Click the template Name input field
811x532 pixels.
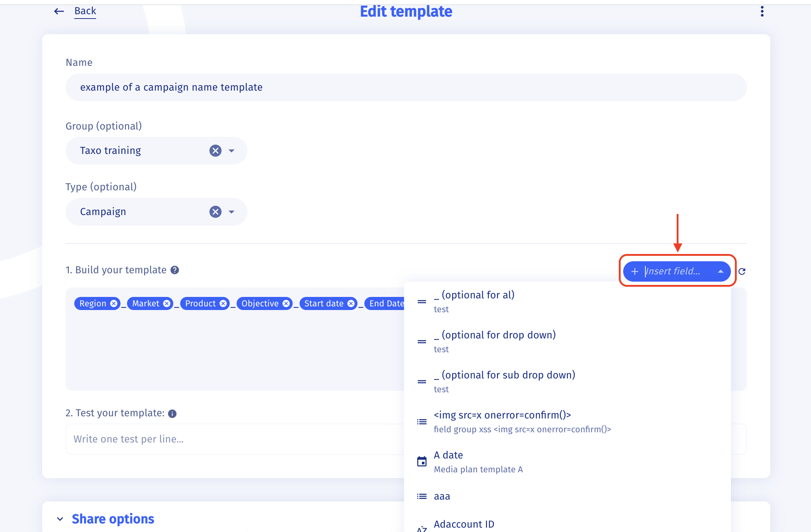point(406,87)
